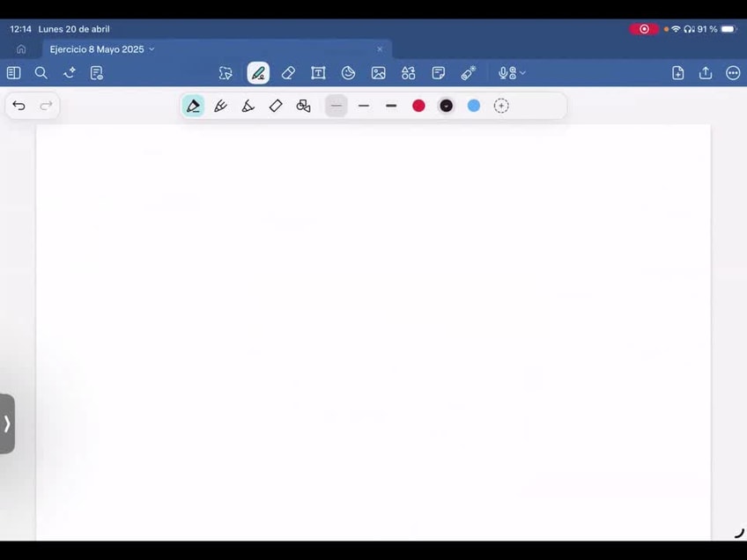747x560 pixels.
Task: Select the Image insert tool
Action: pyautogui.click(x=378, y=73)
